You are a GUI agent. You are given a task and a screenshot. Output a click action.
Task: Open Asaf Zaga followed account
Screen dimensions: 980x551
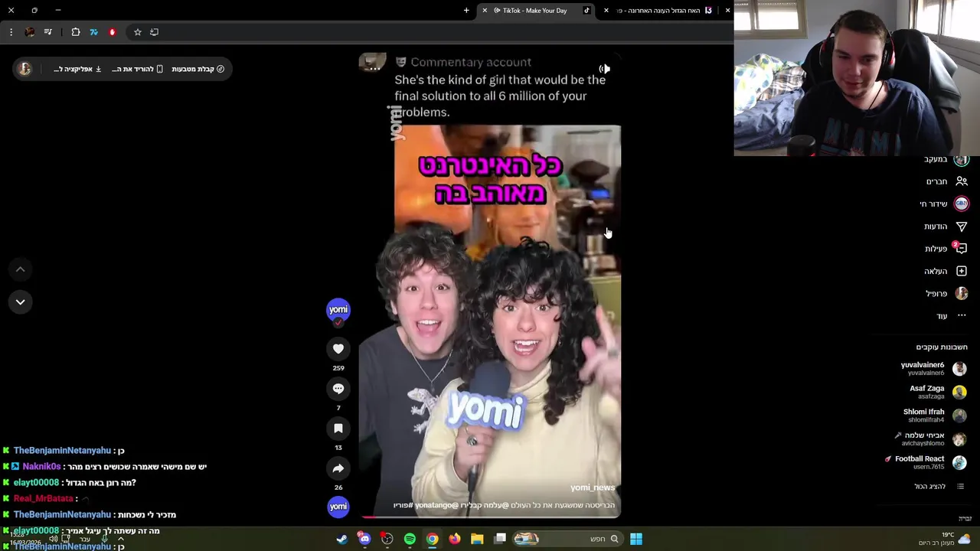[x=937, y=392]
